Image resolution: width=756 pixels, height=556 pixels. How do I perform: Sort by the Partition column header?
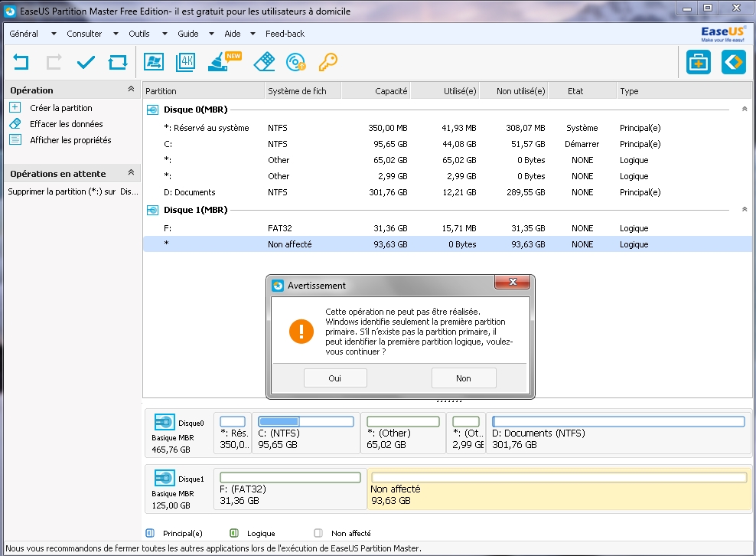[204, 90]
